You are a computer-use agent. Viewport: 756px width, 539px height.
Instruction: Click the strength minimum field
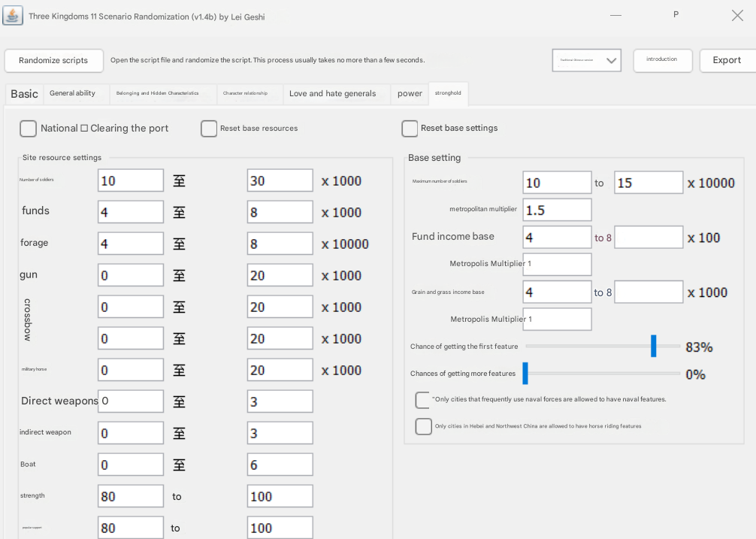click(131, 497)
